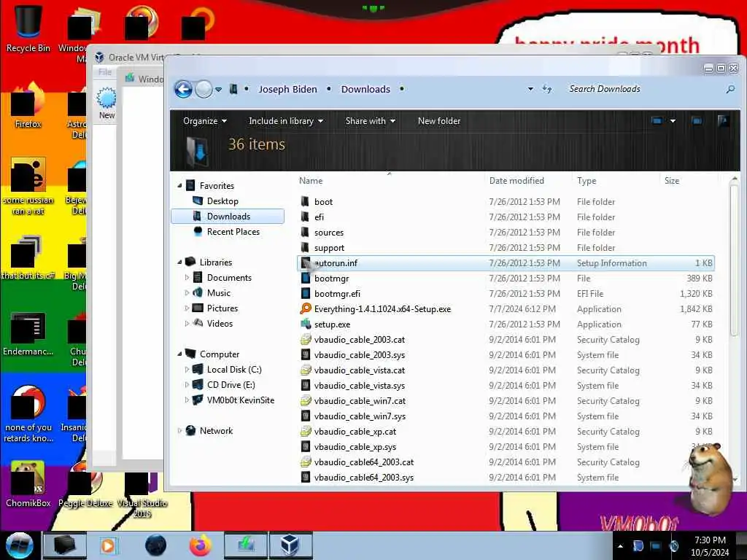This screenshot has width=747, height=560.
Task: Open the recent locations dropdown next to Forward
Action: coord(218,90)
